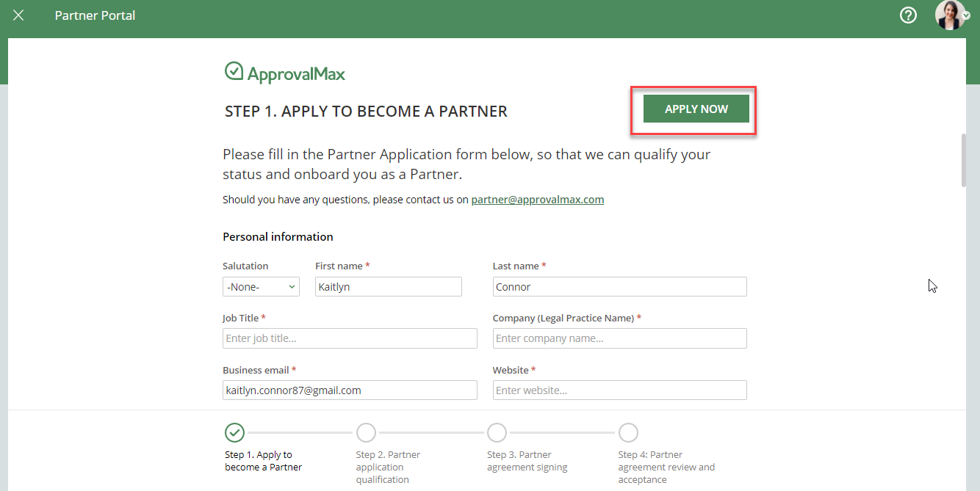Click the First name field containing Kaitlyn
Screen dimensions: 980x491
[389, 287]
